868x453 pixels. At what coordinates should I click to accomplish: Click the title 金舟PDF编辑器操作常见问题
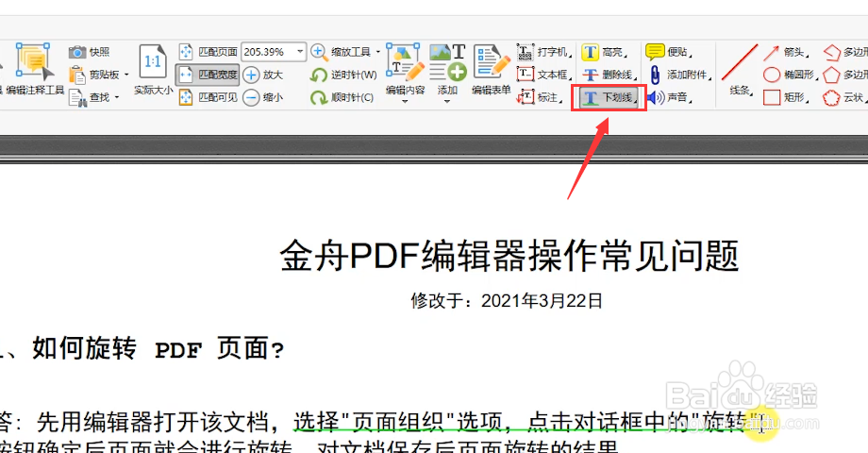click(509, 256)
